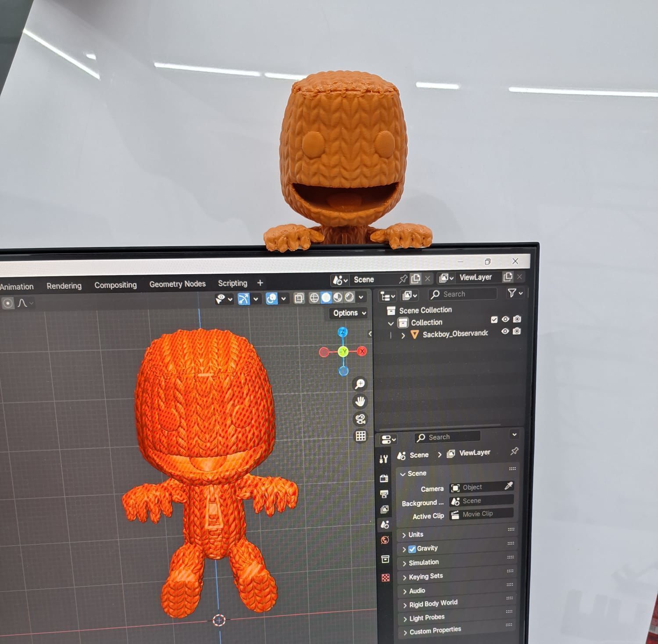Switch to Animation workspace tab

17,287
